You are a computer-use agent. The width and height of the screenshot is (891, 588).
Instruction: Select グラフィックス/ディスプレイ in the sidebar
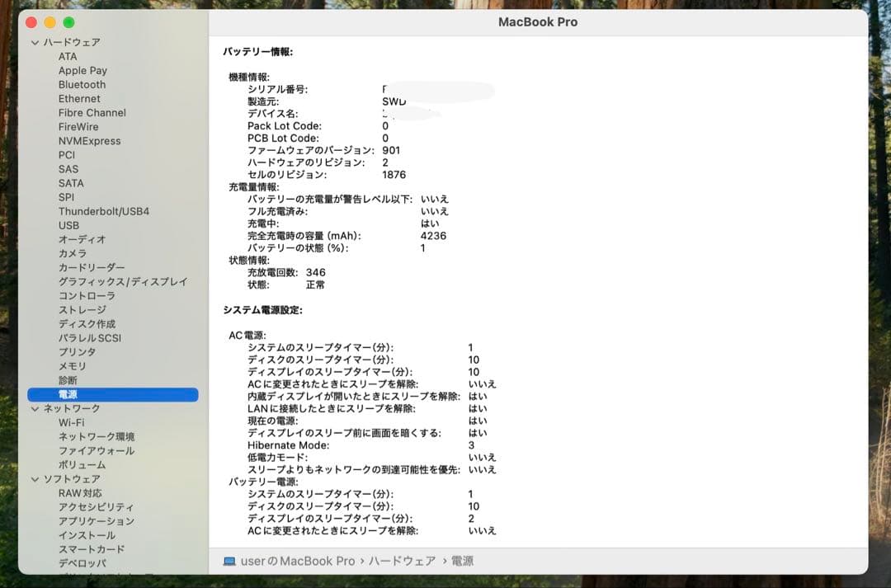click(113, 281)
